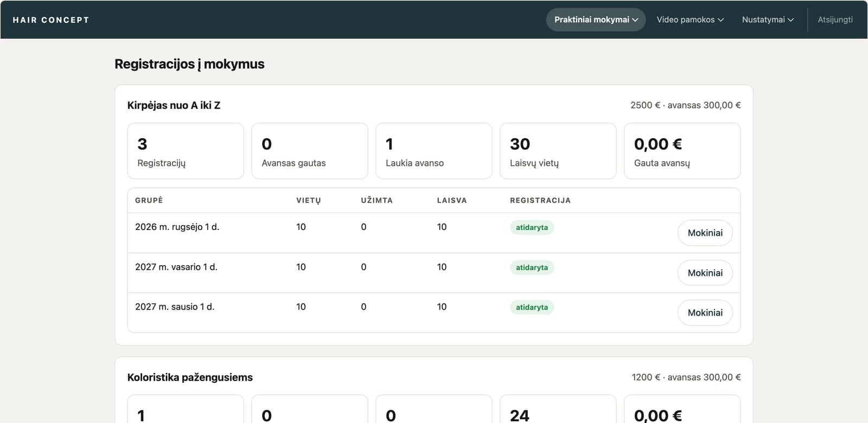Click the Avansas gautas stat card

click(x=310, y=151)
